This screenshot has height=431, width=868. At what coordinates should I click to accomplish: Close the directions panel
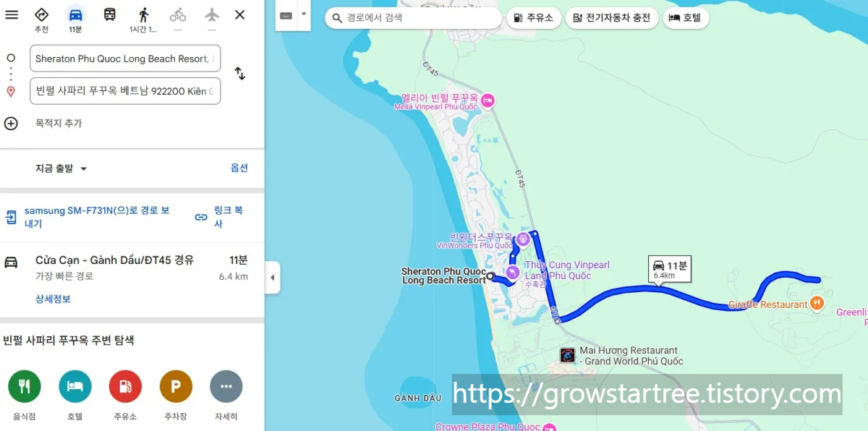tap(240, 14)
